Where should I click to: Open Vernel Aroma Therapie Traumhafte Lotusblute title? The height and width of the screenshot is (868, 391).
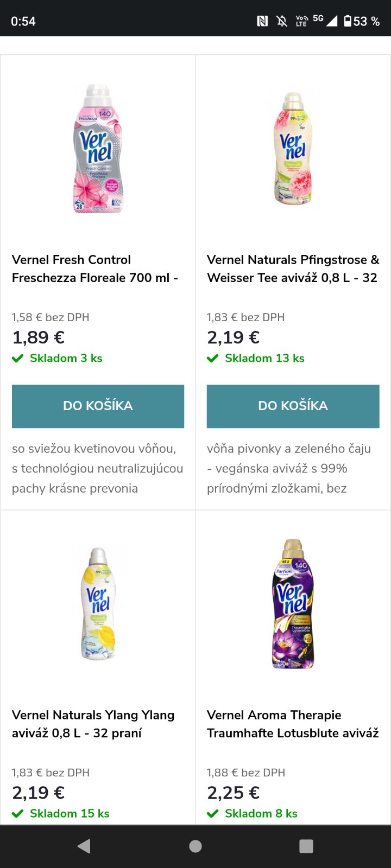[293, 724]
